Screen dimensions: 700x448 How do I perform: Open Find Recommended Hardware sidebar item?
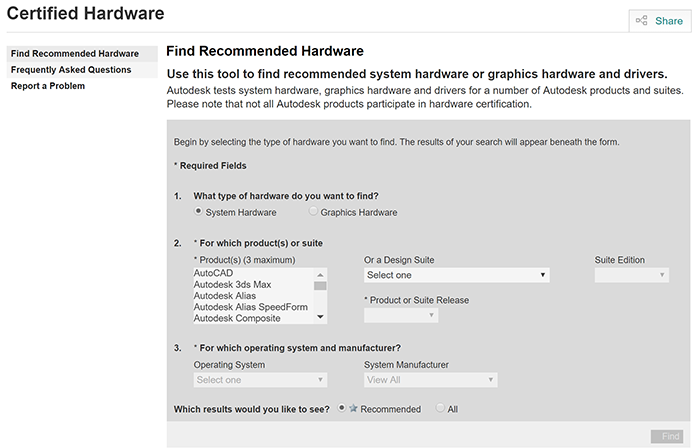pos(75,54)
